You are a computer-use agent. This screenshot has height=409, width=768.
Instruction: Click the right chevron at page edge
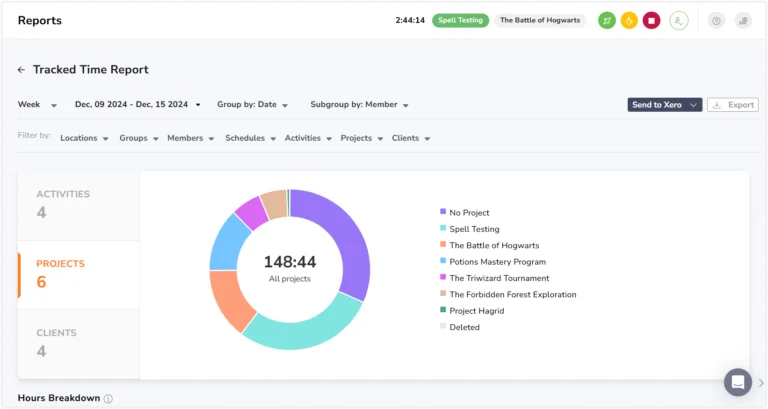761,383
